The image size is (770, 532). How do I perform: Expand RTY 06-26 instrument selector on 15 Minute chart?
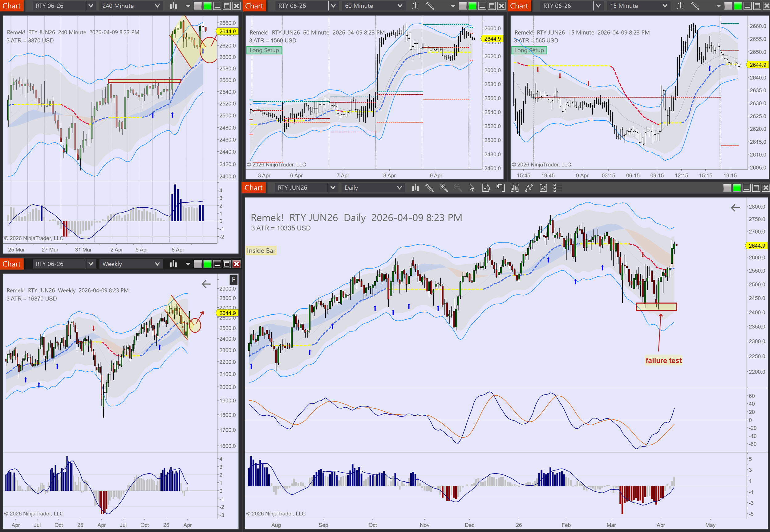[598, 6]
